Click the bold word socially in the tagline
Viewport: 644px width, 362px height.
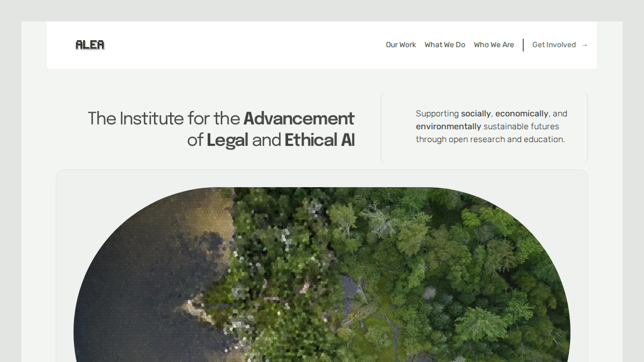pyautogui.click(x=476, y=114)
